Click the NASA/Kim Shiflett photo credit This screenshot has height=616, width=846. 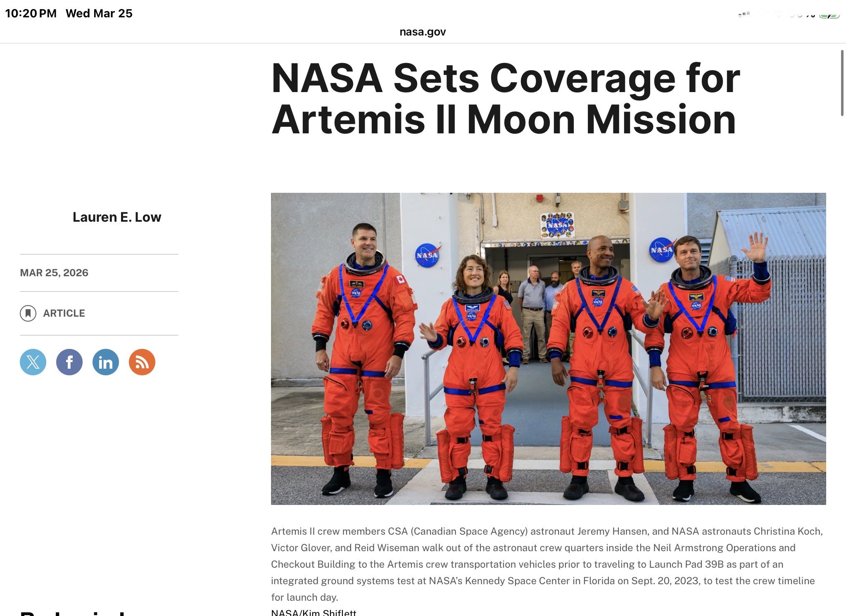314,613
